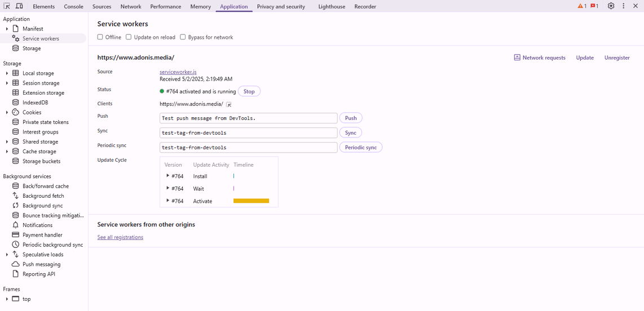Select Notifications under Background services
Image resolution: width=644 pixels, height=311 pixels.
37,225
